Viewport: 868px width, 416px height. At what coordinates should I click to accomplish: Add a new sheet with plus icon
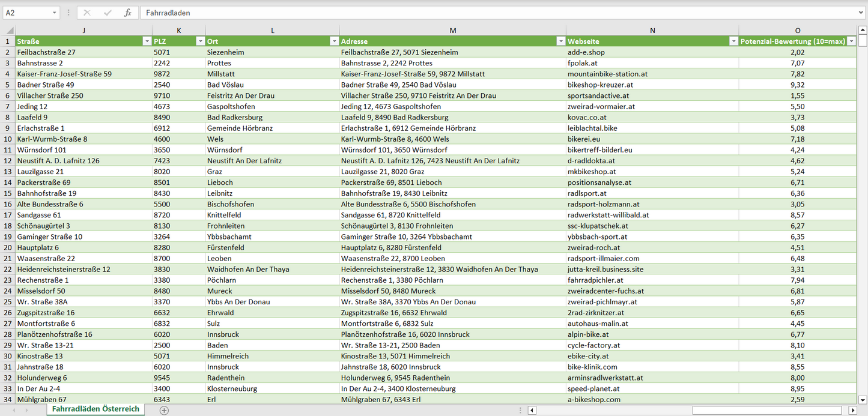tap(164, 410)
